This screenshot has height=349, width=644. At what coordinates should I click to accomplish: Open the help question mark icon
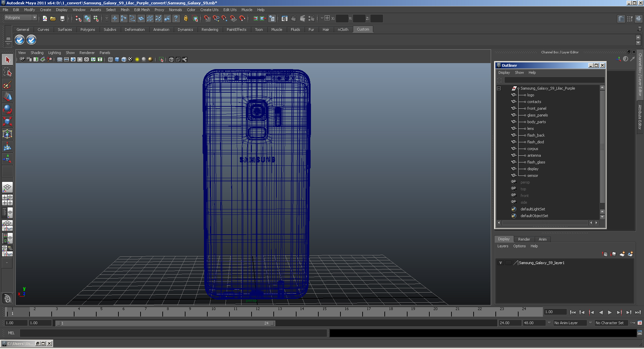(176, 18)
